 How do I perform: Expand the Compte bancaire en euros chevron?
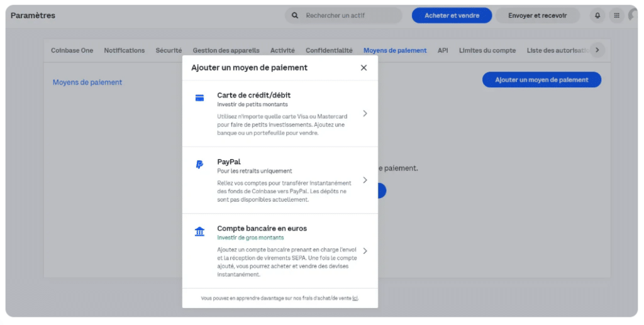365,251
